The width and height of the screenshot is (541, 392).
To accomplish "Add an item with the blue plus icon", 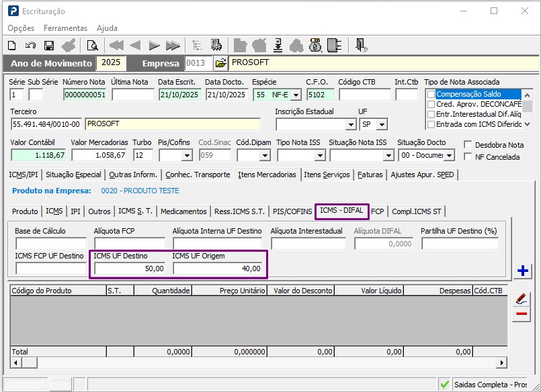I will point(522,271).
